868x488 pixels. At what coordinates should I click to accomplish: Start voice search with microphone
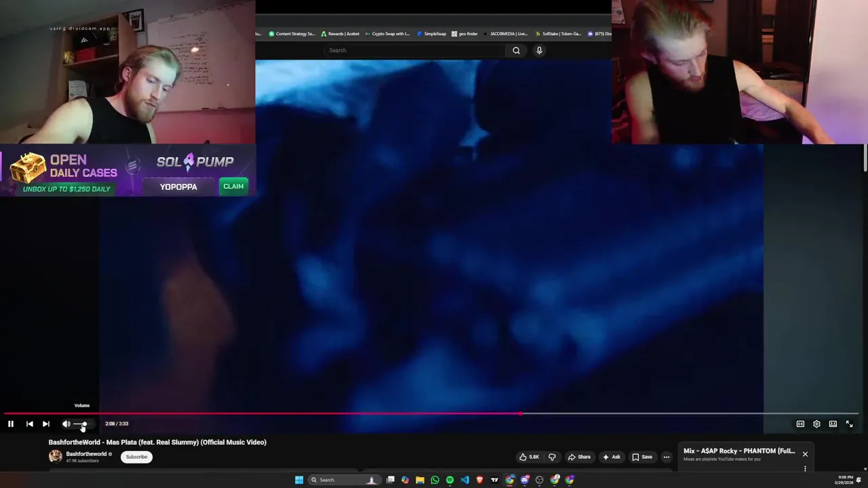point(539,50)
